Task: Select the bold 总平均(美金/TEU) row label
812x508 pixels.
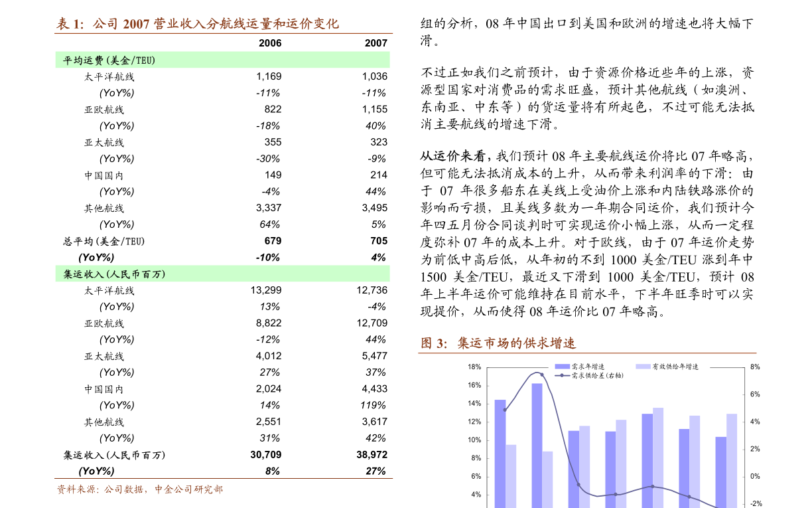Action: [103, 241]
